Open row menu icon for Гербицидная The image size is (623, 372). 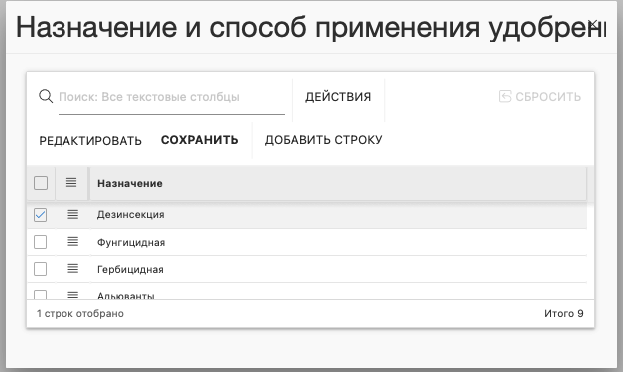[x=72, y=269]
